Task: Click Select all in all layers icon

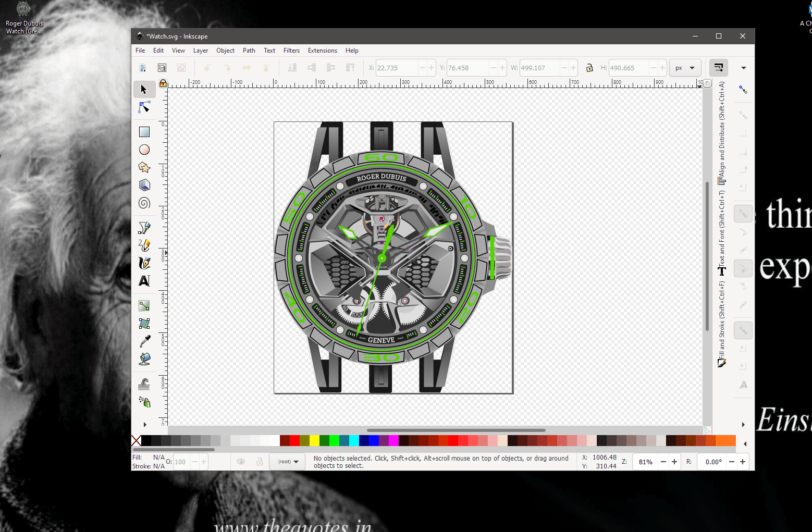Action: click(x=162, y=68)
